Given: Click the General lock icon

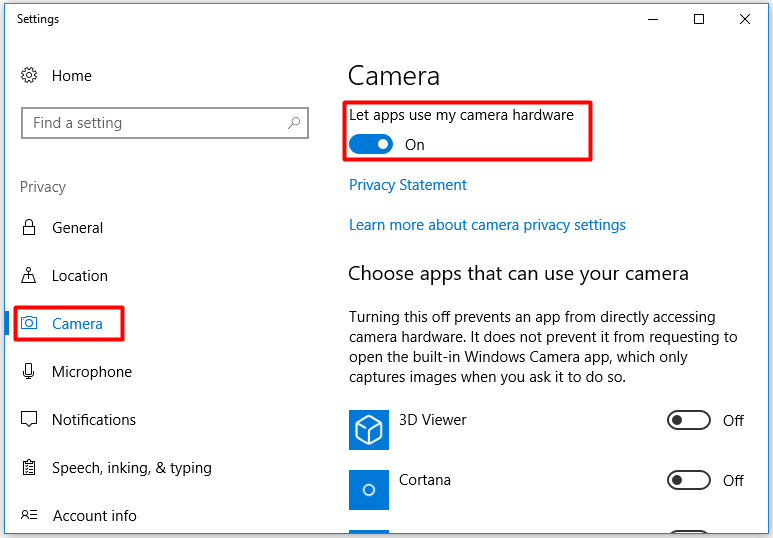Looking at the screenshot, I should pos(29,227).
